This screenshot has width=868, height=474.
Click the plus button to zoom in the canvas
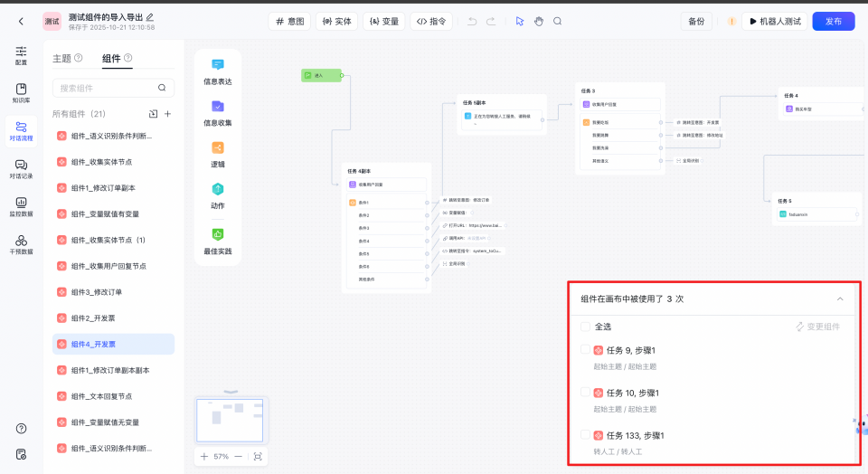[204, 457]
